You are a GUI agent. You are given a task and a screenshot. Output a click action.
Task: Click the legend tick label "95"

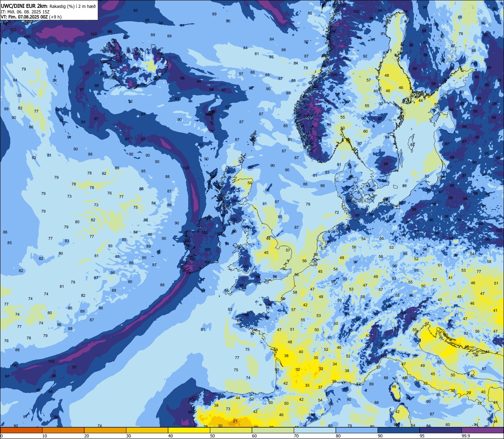422,436
